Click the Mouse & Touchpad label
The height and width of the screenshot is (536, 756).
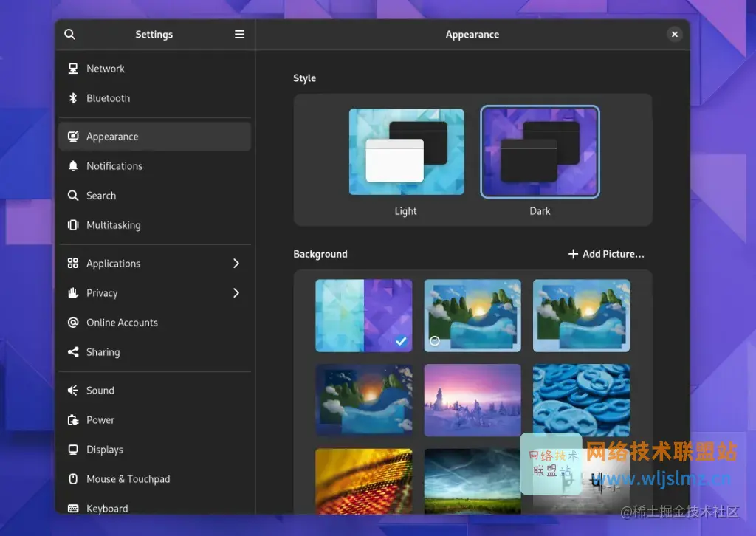point(128,479)
